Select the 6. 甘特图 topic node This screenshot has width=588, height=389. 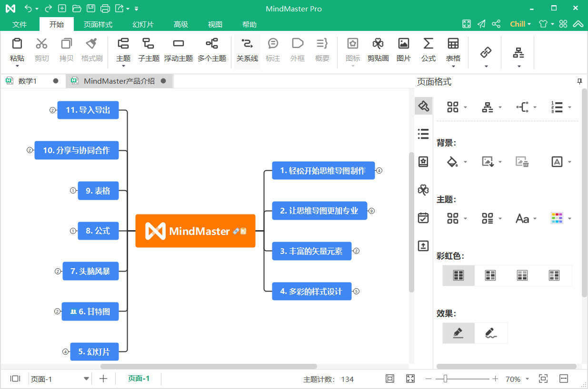[x=90, y=311]
